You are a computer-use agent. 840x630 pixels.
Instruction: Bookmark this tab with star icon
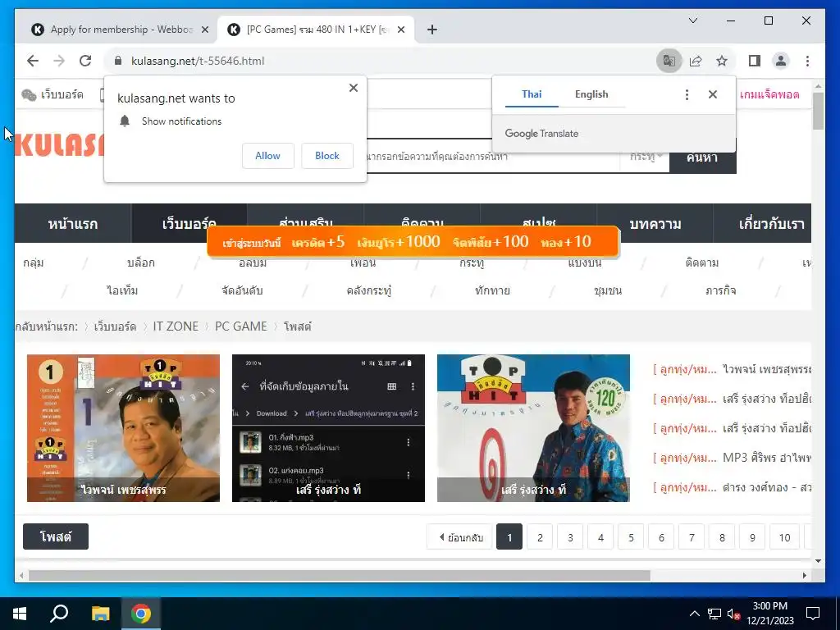pyautogui.click(x=722, y=61)
